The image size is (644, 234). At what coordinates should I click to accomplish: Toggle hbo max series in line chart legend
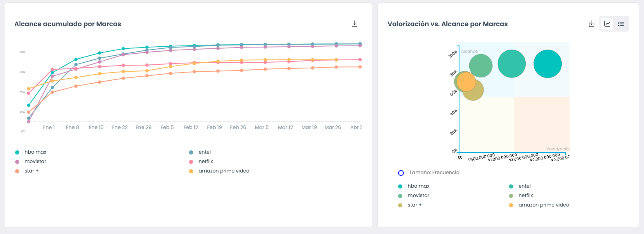tap(35, 152)
